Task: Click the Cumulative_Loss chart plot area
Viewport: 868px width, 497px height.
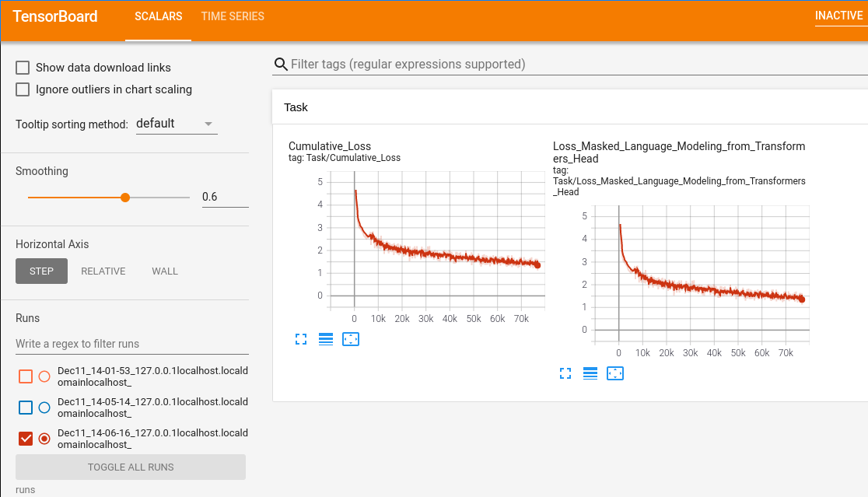Action: pos(437,240)
